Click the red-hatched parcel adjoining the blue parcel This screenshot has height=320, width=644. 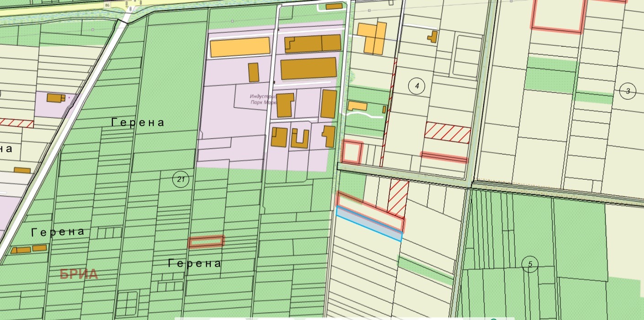coord(399,196)
